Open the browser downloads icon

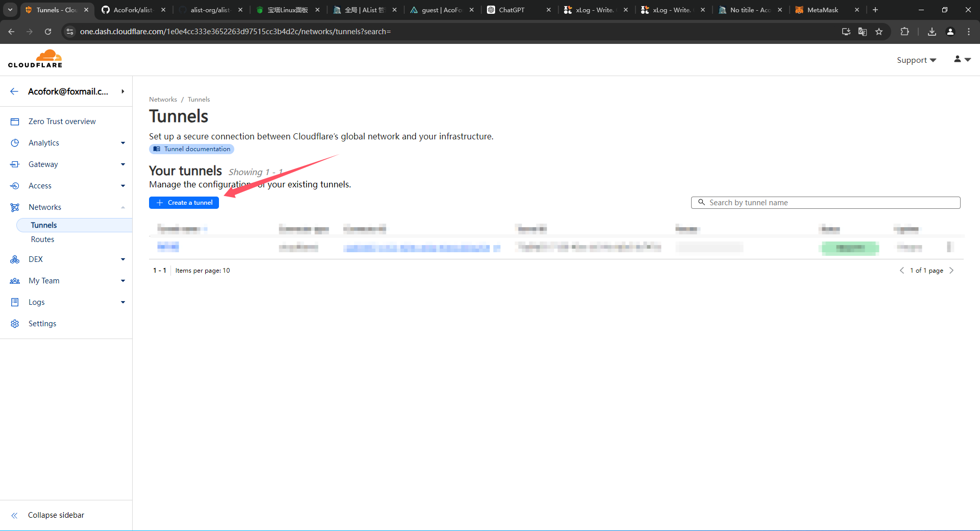point(932,32)
